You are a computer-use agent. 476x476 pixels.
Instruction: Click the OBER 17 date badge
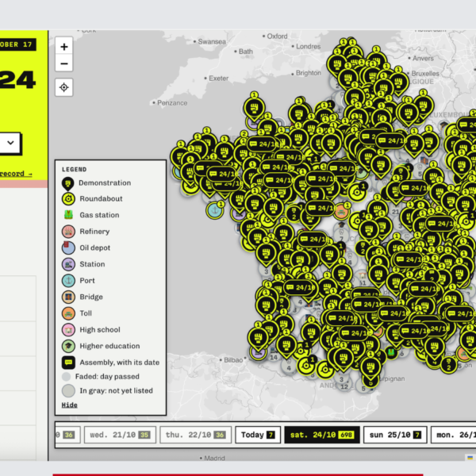coord(18,44)
